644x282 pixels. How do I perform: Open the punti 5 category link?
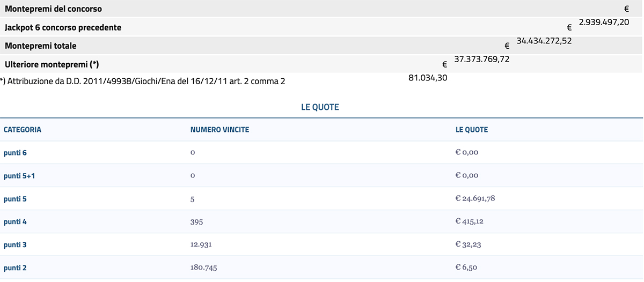click(15, 199)
